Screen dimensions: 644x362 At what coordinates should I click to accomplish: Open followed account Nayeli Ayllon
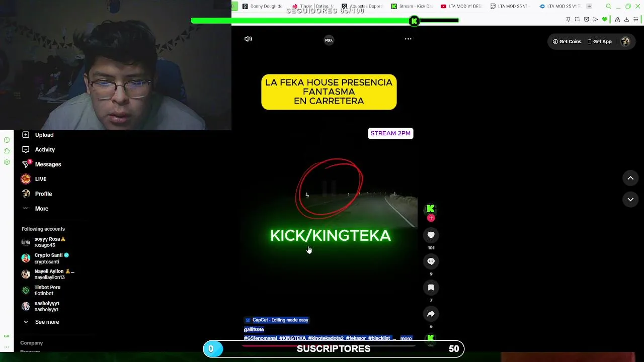49,274
